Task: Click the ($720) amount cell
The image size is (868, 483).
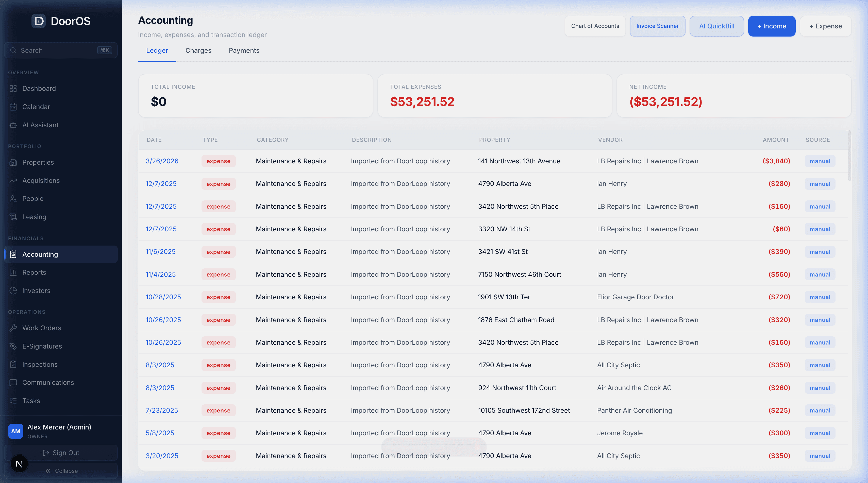Action: tap(779, 297)
